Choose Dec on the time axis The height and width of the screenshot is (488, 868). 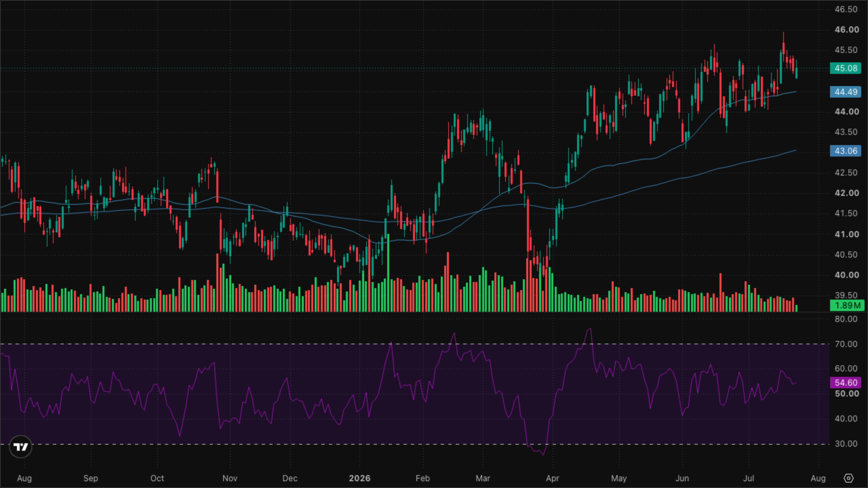290,478
